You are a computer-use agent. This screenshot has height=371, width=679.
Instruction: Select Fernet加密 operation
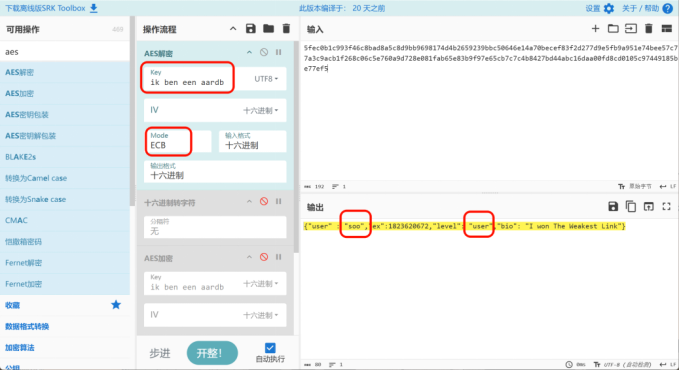[x=65, y=284]
